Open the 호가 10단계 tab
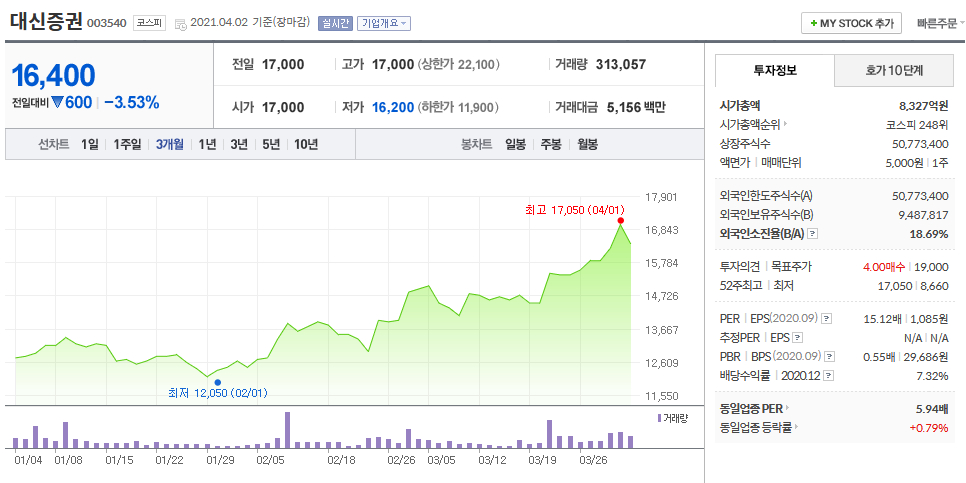Screen dimensions: 966x483 [x=894, y=70]
